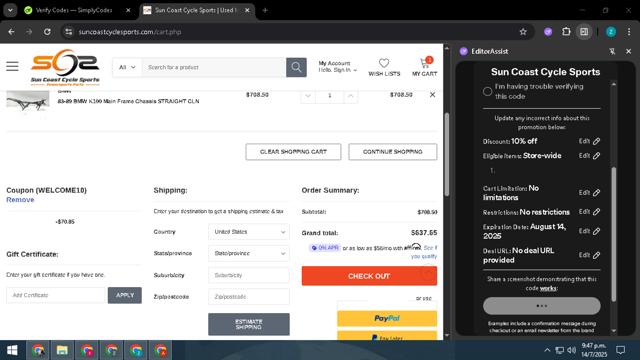Click Continue Shopping button
640x360 pixels.
[393, 152]
